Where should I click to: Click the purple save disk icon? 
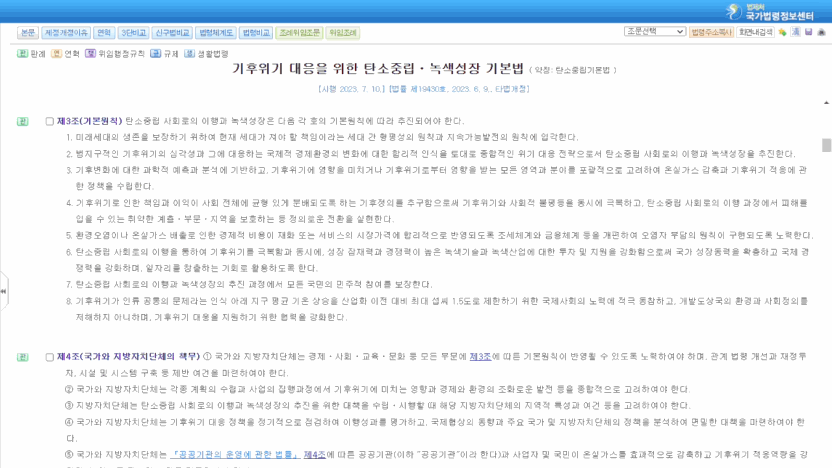click(809, 32)
